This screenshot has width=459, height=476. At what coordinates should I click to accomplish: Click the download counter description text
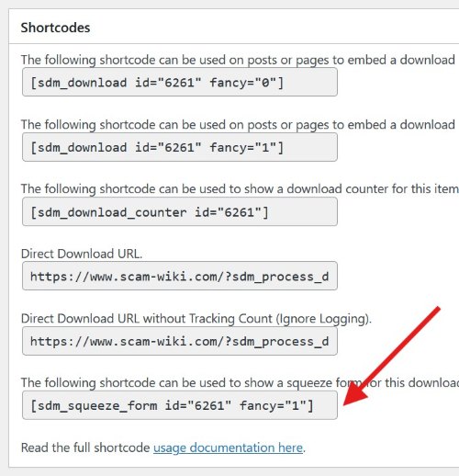[240, 189]
